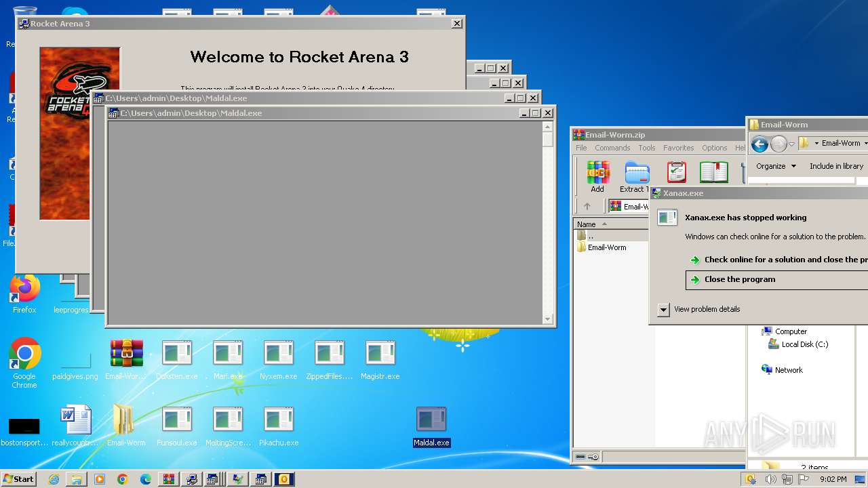Open the Options menu in WinRAR
868x488 pixels.
pos(714,148)
